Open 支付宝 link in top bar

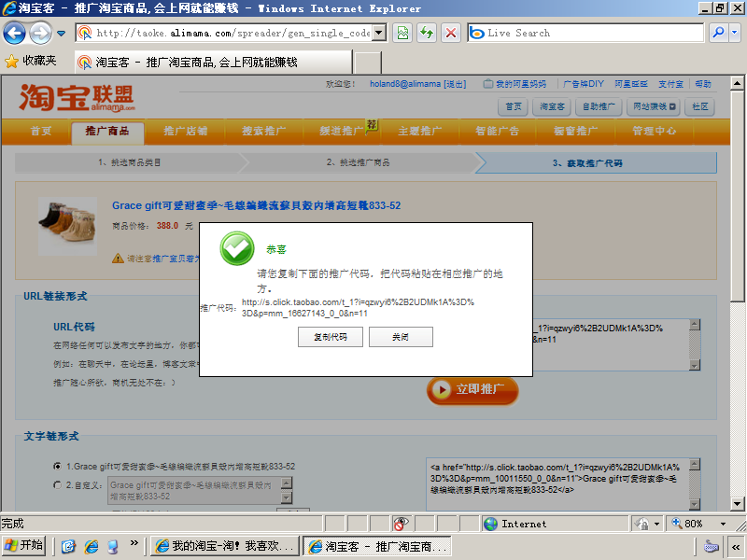[670, 84]
